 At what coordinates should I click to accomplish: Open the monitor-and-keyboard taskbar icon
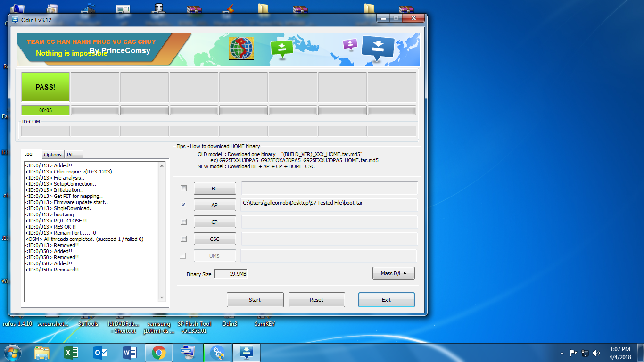[x=188, y=352]
